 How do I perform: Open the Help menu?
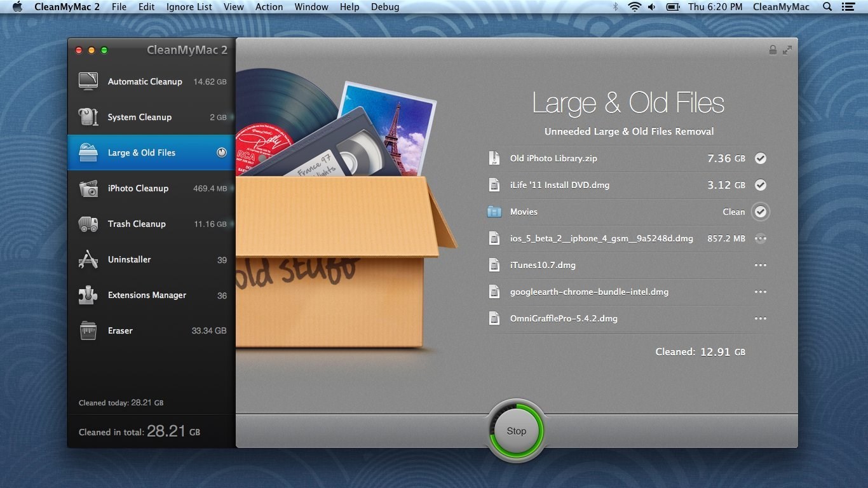click(x=349, y=7)
